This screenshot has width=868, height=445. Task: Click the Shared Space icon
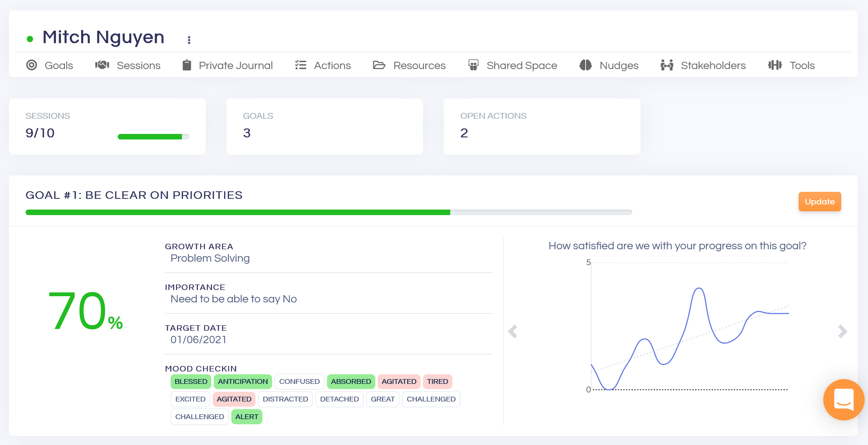tap(473, 65)
